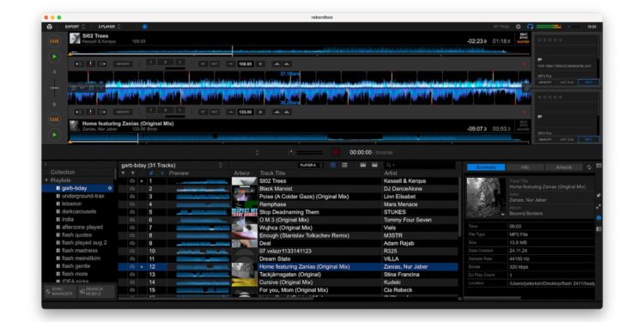The image size is (644, 322).
Task: Click the 109.93 BPM field
Action: tap(246, 64)
